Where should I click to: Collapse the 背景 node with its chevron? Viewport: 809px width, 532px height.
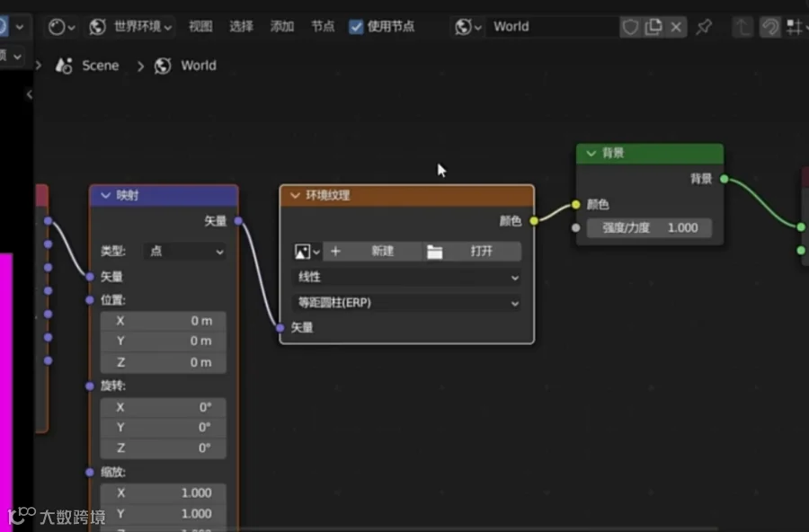pos(591,154)
